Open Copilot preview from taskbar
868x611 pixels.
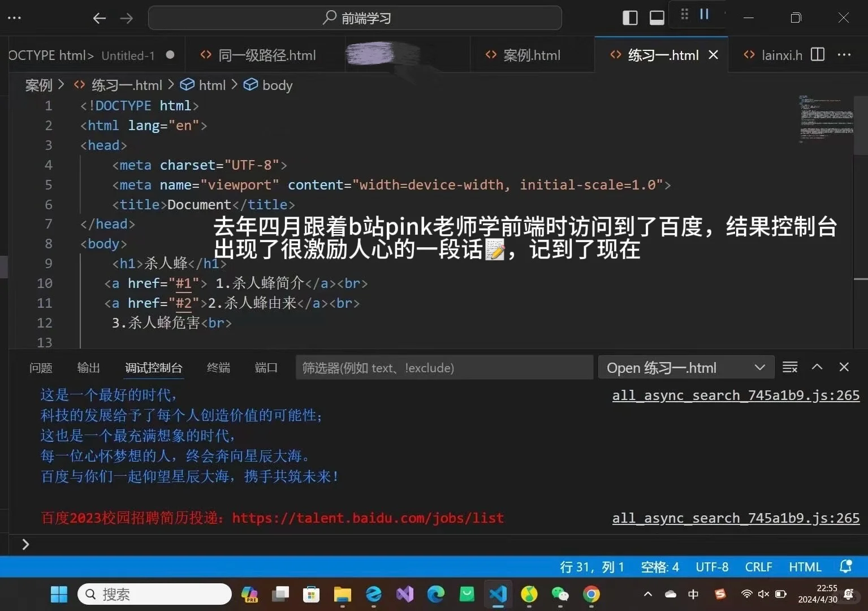pyautogui.click(x=249, y=594)
